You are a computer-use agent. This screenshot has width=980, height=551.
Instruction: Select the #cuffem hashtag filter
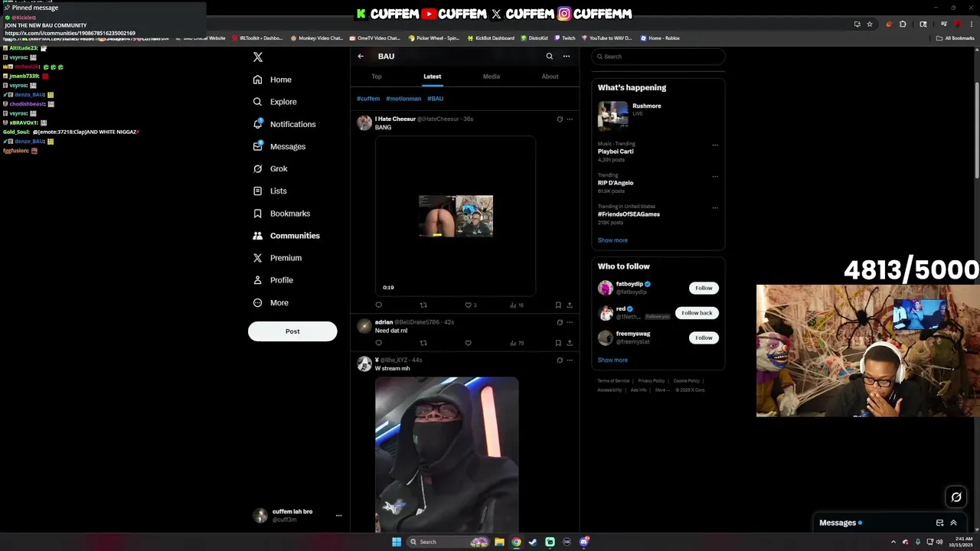coord(368,99)
